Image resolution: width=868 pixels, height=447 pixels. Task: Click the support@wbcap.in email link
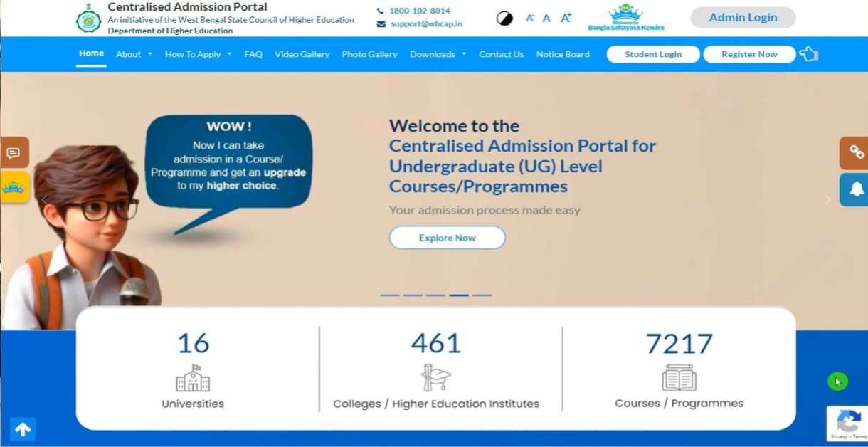426,23
